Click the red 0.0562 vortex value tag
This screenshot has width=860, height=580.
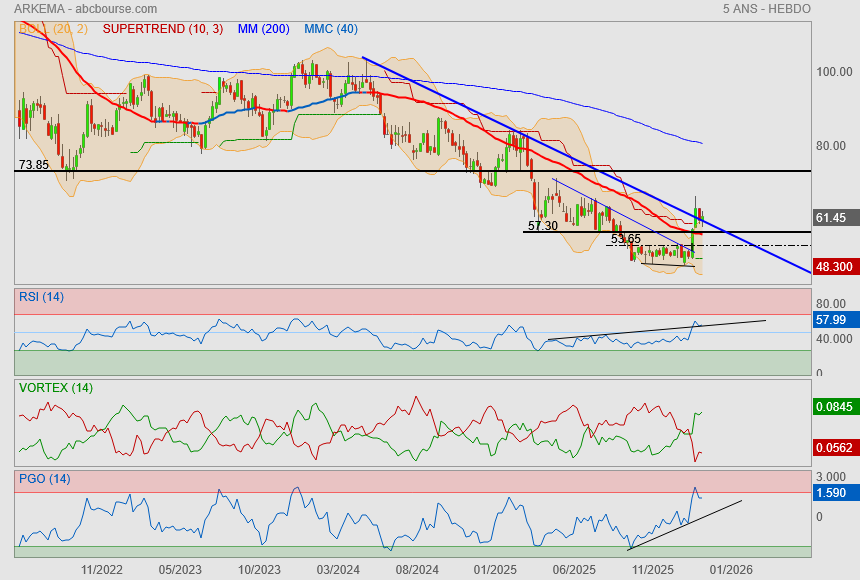[834, 449]
